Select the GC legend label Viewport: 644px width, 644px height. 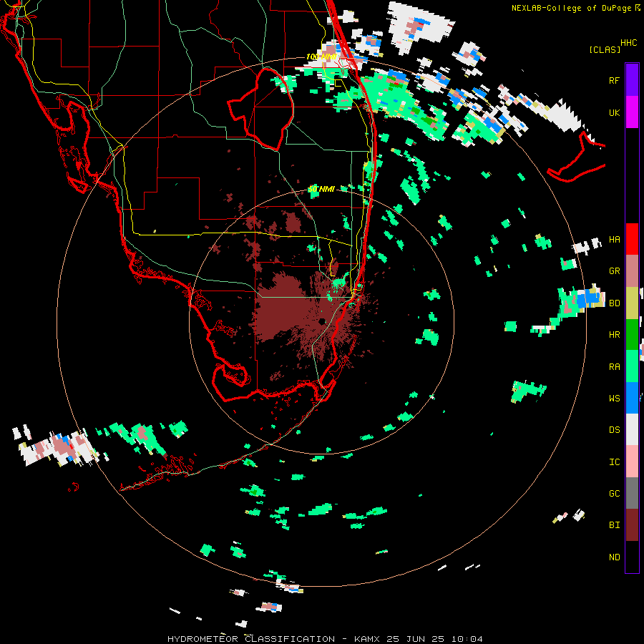(x=614, y=493)
